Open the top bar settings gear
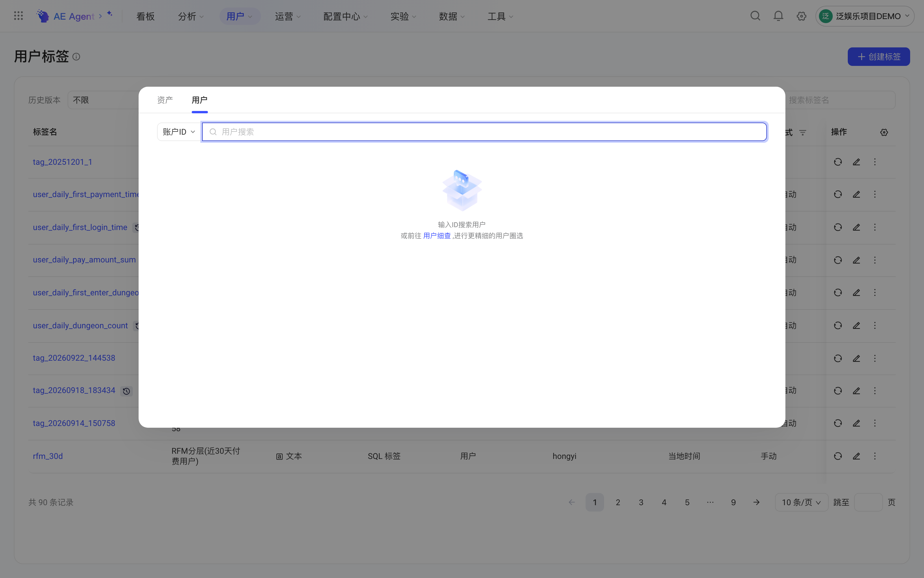 pos(802,16)
